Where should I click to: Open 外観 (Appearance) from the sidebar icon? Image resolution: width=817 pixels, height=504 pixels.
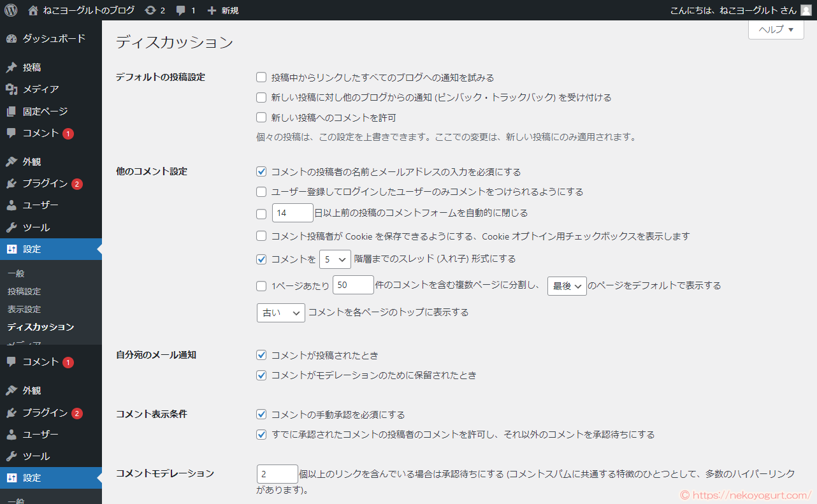11,161
